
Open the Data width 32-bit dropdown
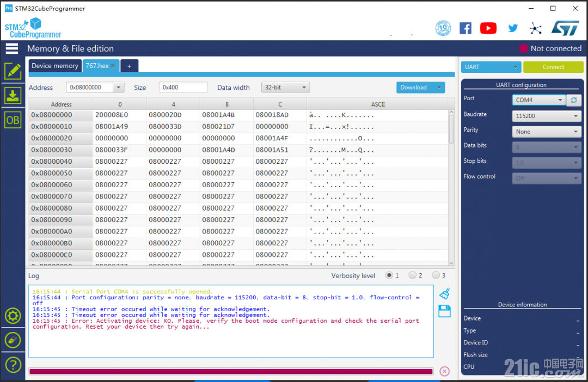[285, 88]
